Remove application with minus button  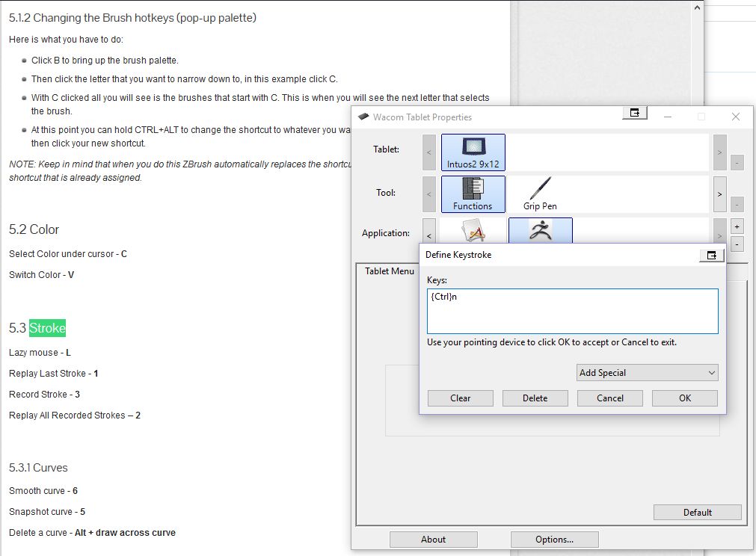tap(737, 244)
